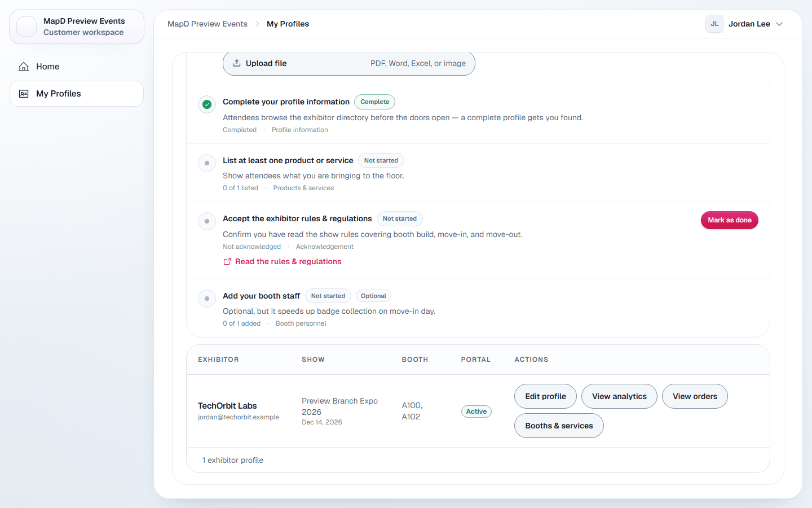Click the external link icon beside rules

tap(227, 261)
